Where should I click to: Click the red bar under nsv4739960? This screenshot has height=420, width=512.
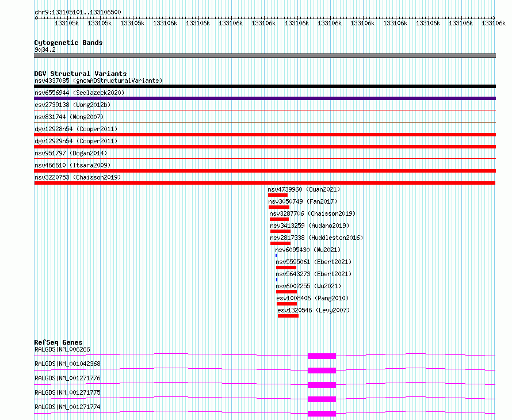pos(278,195)
